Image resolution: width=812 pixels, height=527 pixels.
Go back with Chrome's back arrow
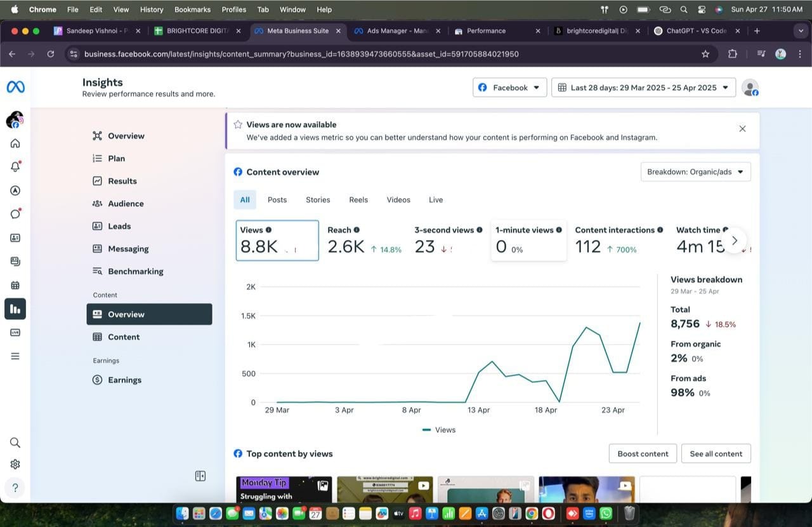pos(12,54)
